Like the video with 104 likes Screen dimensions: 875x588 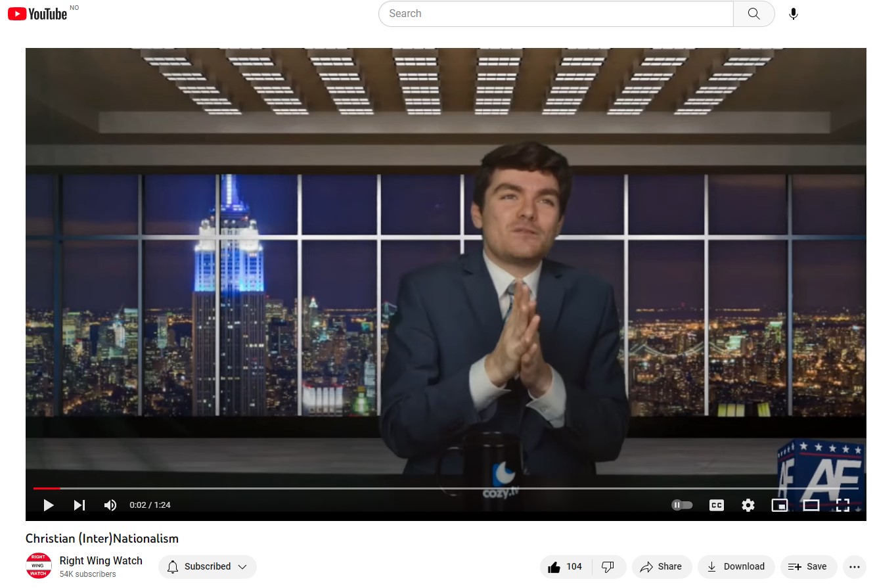pos(566,566)
